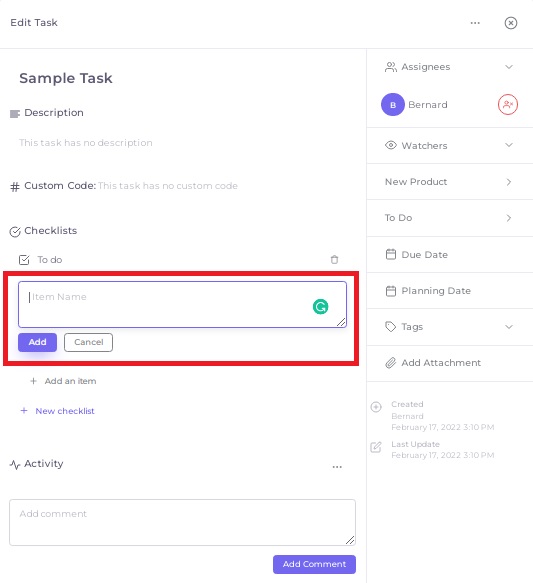Open the New Product project selector

click(x=450, y=182)
